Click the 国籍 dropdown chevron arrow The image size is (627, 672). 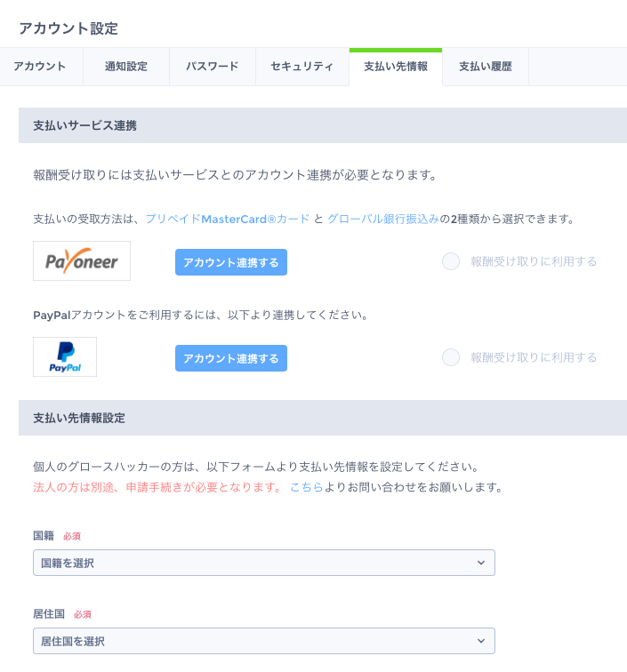tap(481, 563)
